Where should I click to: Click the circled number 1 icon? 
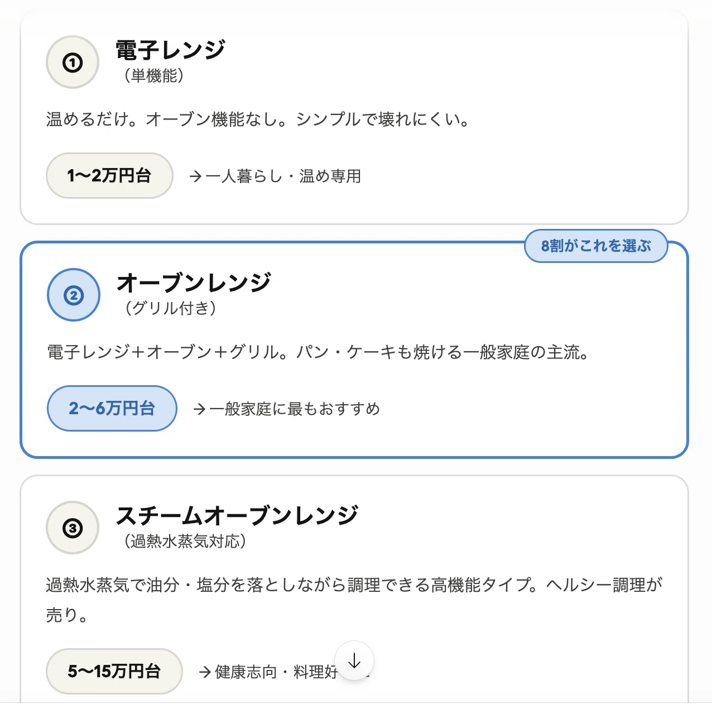tap(73, 63)
